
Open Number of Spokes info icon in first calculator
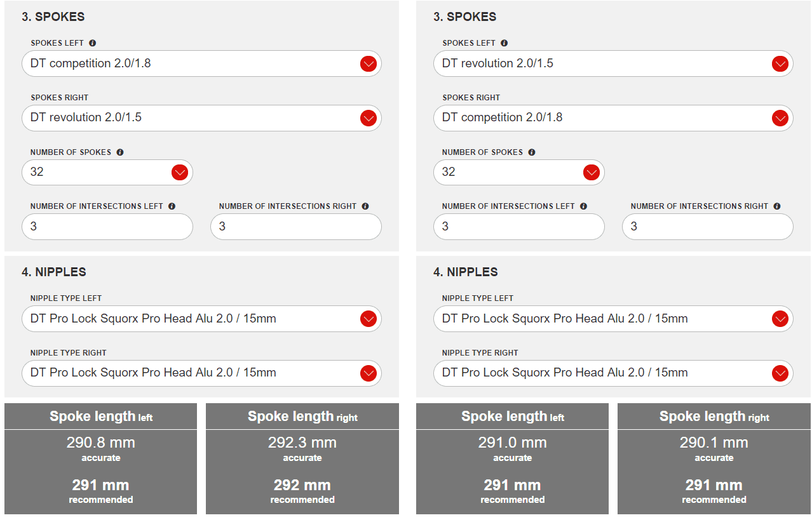pyautogui.click(x=120, y=152)
